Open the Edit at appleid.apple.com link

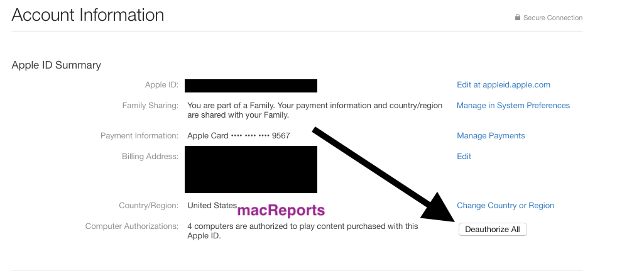503,85
